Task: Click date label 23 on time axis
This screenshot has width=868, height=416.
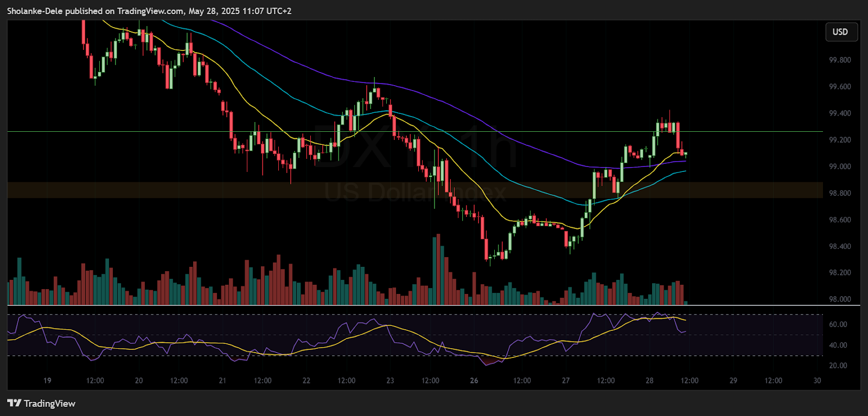Action: [390, 381]
